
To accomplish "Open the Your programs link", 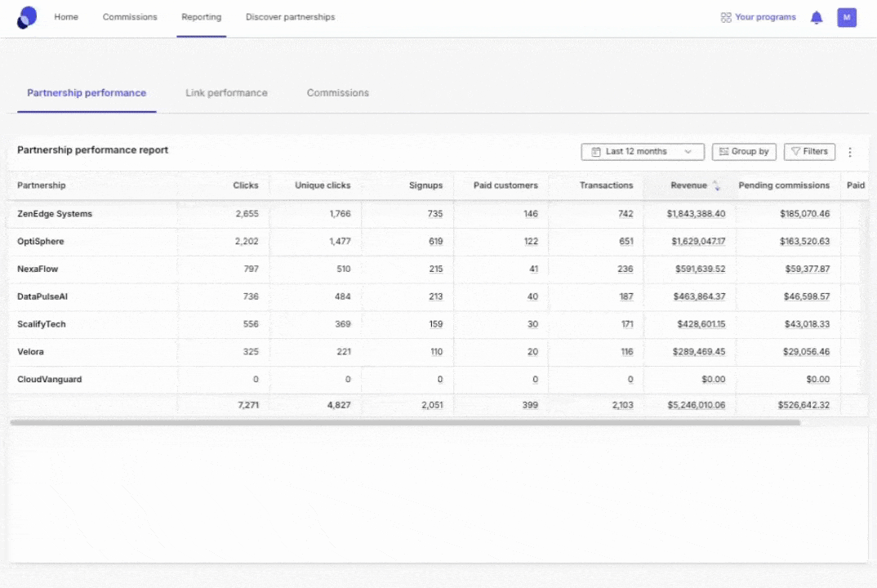I will [758, 17].
